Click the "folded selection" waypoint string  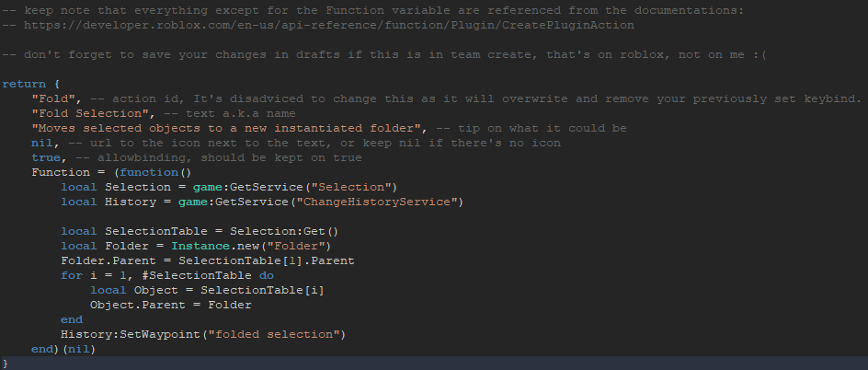point(273,334)
